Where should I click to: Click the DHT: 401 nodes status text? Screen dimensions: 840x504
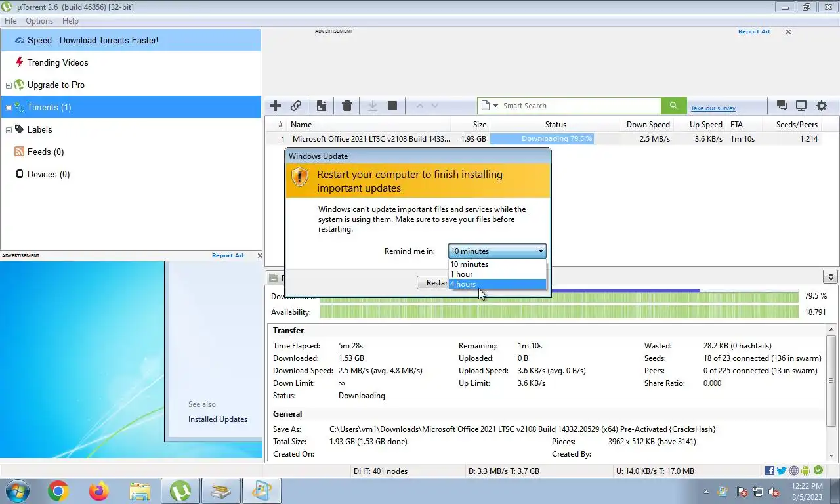point(381,471)
